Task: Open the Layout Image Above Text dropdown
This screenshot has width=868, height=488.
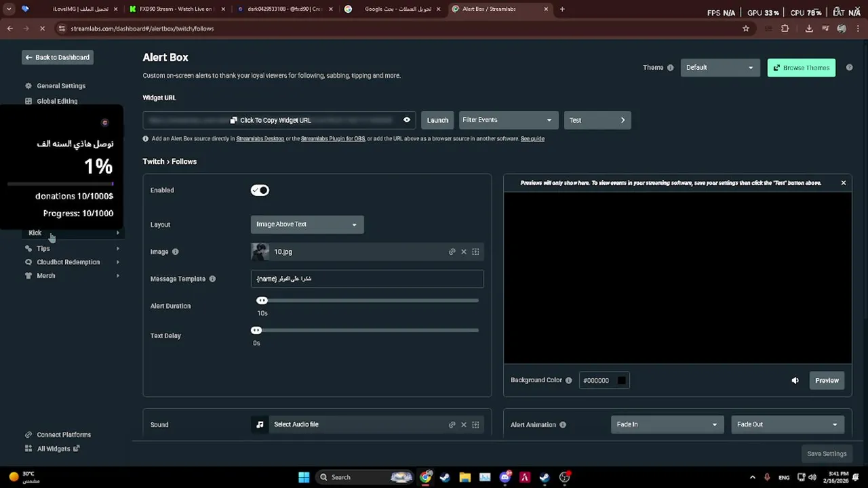Action: [x=307, y=224]
